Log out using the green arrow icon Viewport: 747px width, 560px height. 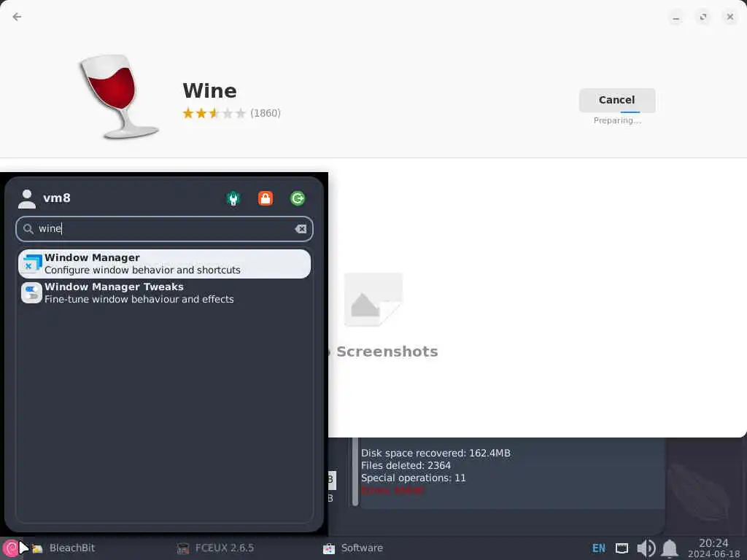pos(298,198)
